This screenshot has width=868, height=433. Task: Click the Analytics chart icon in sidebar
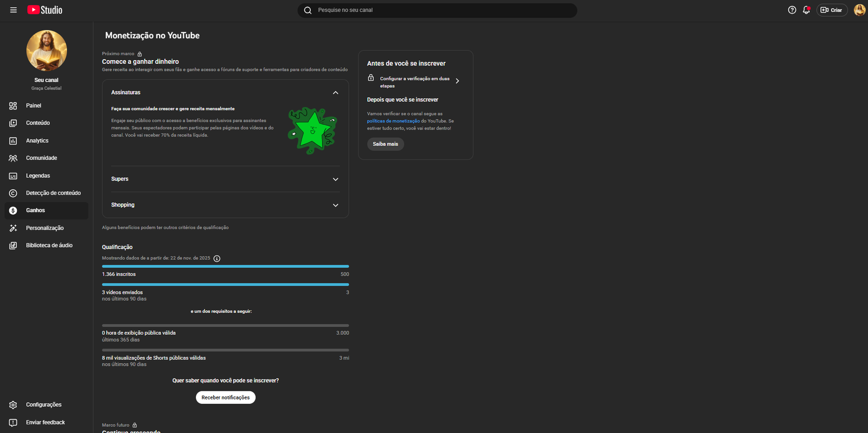[13, 141]
